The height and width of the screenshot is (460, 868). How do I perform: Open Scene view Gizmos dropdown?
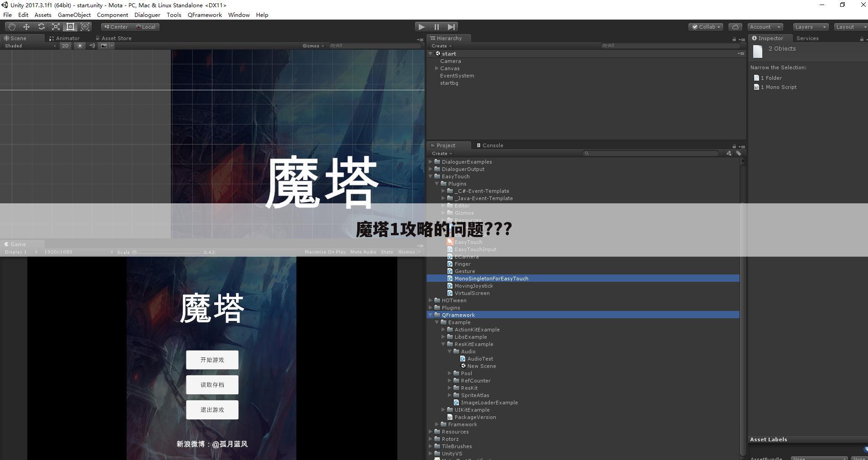pyautogui.click(x=313, y=46)
